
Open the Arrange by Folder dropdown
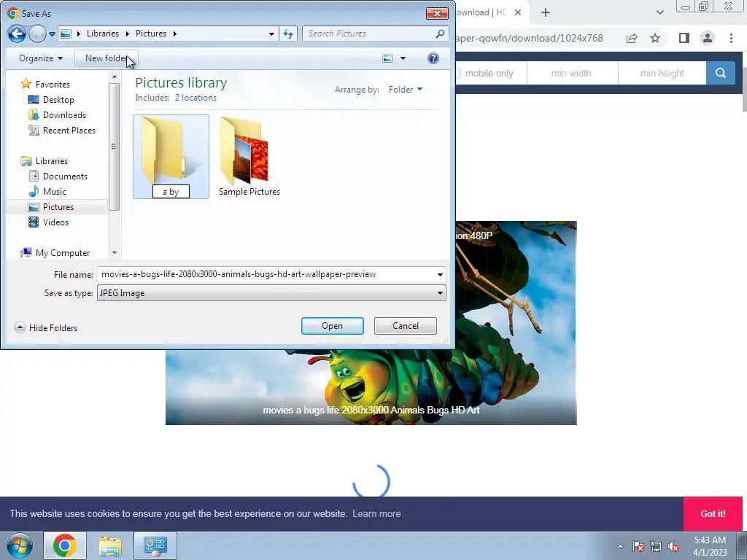point(406,90)
